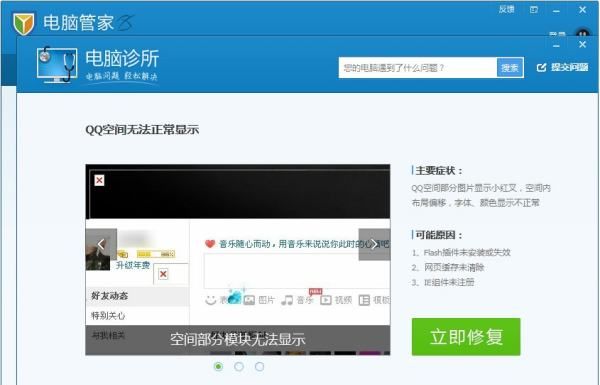The width and height of the screenshot is (600, 385).
Task: Select the third carousel dot
Action: click(x=259, y=367)
